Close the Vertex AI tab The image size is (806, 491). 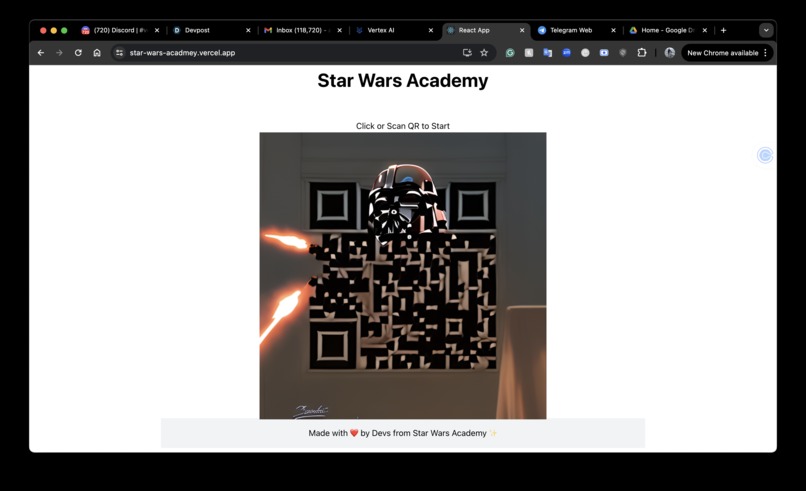click(431, 30)
